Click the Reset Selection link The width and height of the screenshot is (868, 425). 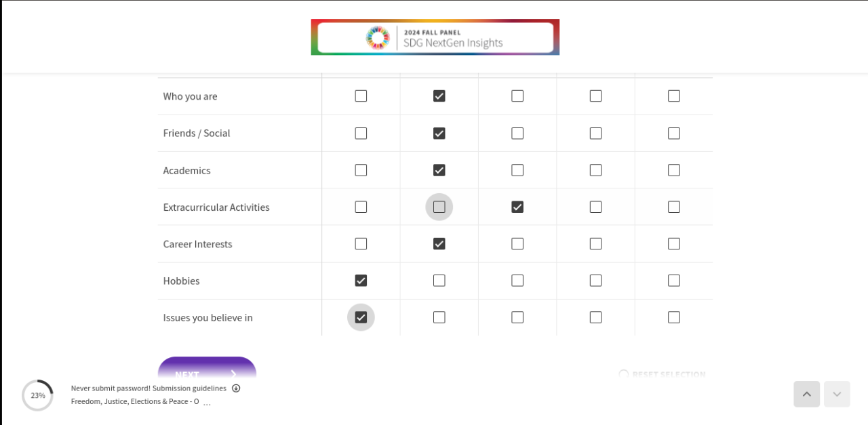(669, 374)
